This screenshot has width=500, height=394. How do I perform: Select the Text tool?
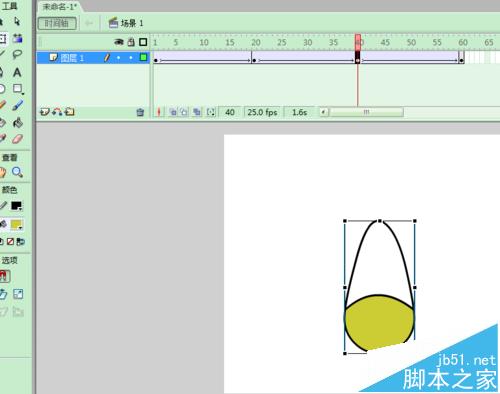point(17,72)
